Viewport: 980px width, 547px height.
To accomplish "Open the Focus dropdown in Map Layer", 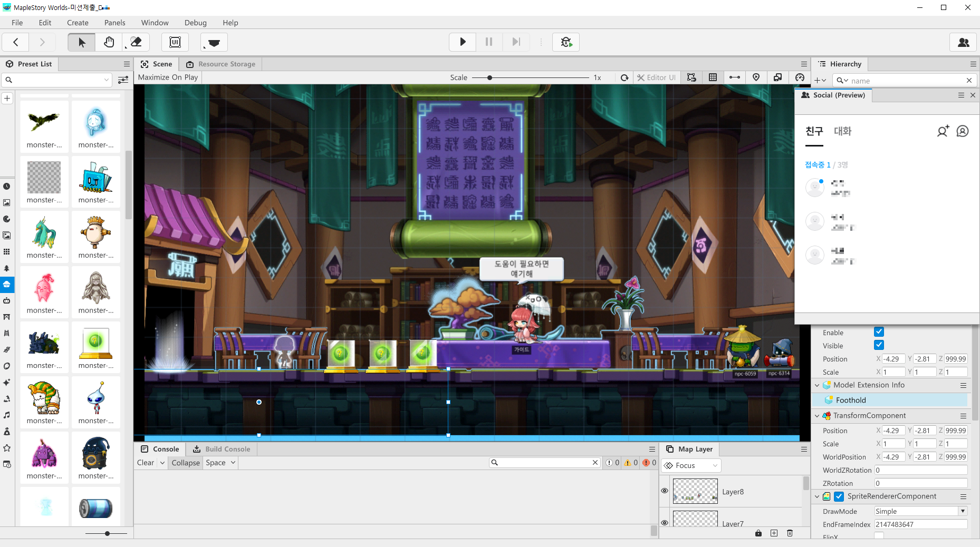I will [691, 465].
